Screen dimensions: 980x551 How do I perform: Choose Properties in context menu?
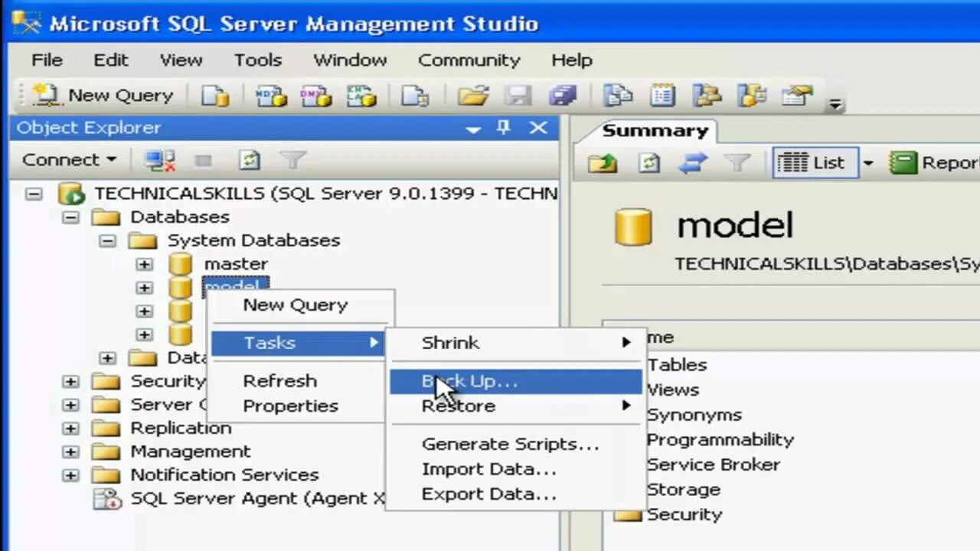290,406
